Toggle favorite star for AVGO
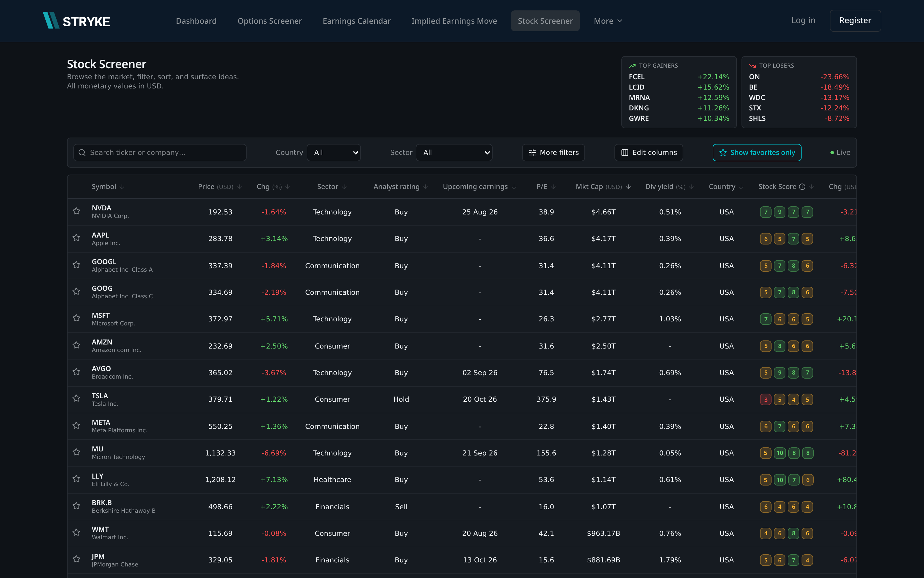This screenshot has height=578, width=924. coord(76,372)
